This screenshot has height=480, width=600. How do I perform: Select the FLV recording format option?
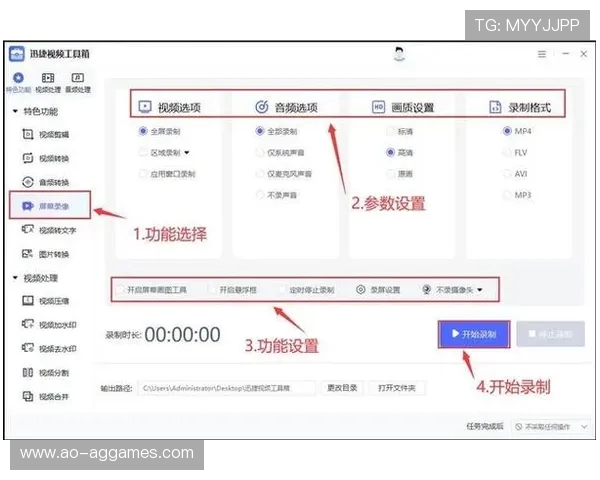pos(506,153)
